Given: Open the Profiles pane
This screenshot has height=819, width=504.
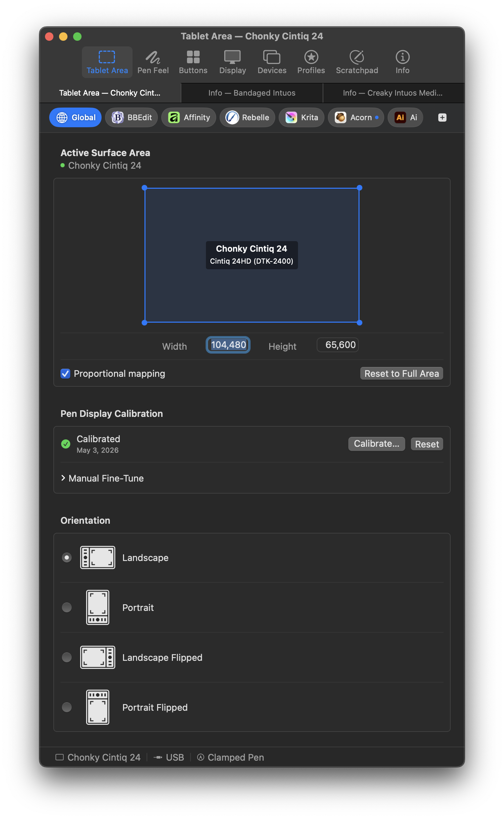Looking at the screenshot, I should tap(311, 62).
